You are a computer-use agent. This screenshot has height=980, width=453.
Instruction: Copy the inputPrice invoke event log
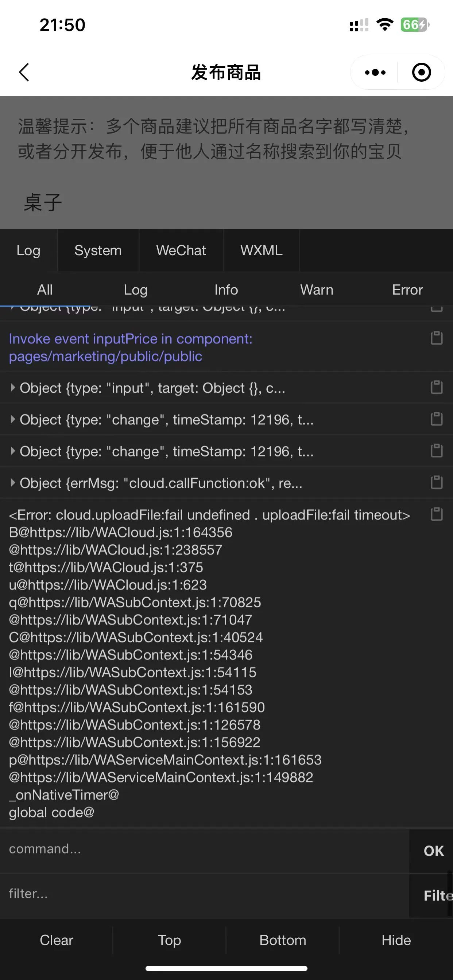[436, 338]
